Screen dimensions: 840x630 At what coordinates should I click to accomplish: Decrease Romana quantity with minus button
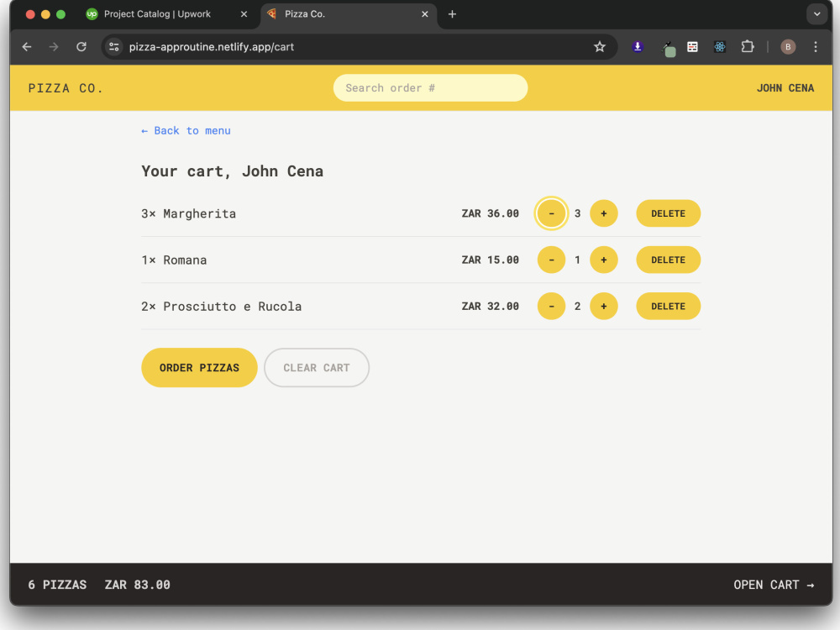coord(551,260)
